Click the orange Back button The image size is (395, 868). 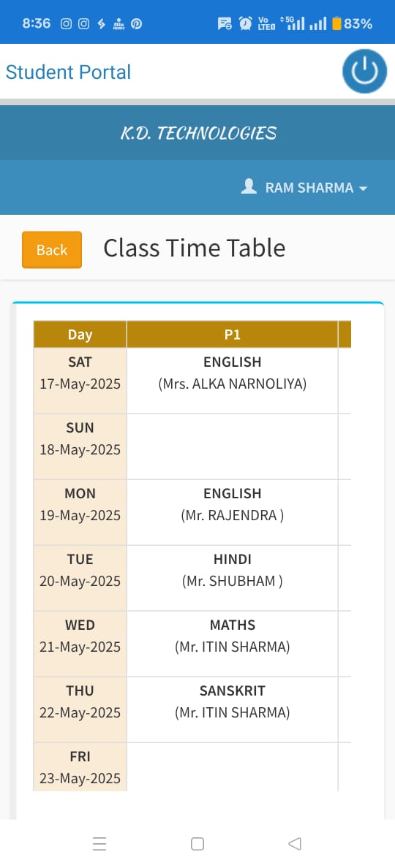pos(52,250)
